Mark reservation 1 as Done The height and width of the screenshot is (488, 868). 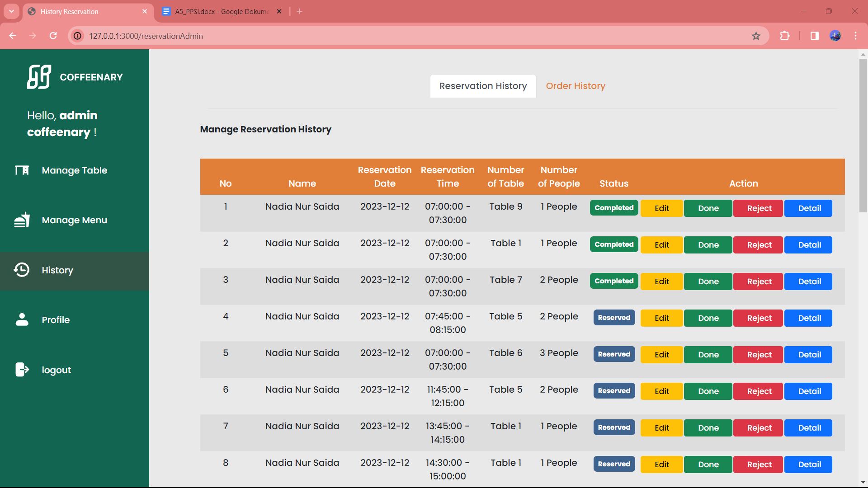click(708, 208)
